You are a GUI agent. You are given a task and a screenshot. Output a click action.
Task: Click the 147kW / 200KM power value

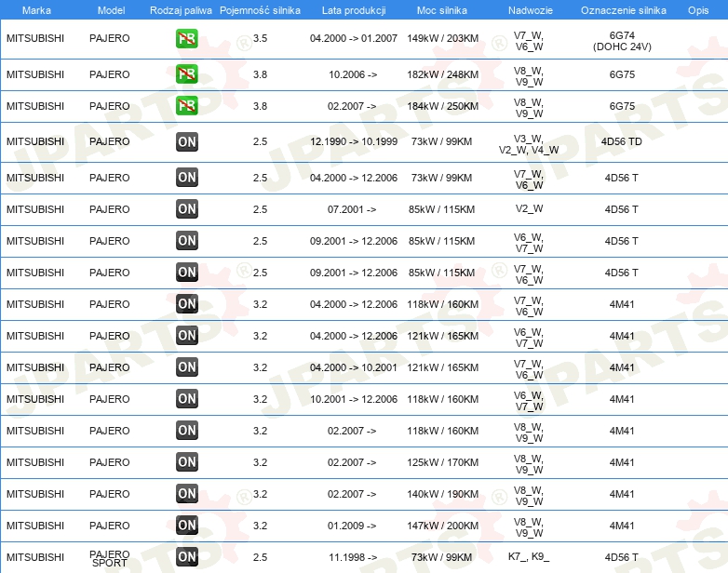442,526
